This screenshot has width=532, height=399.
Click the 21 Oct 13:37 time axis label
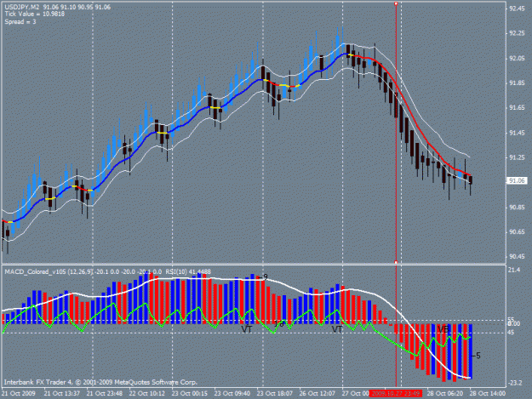tap(62, 394)
